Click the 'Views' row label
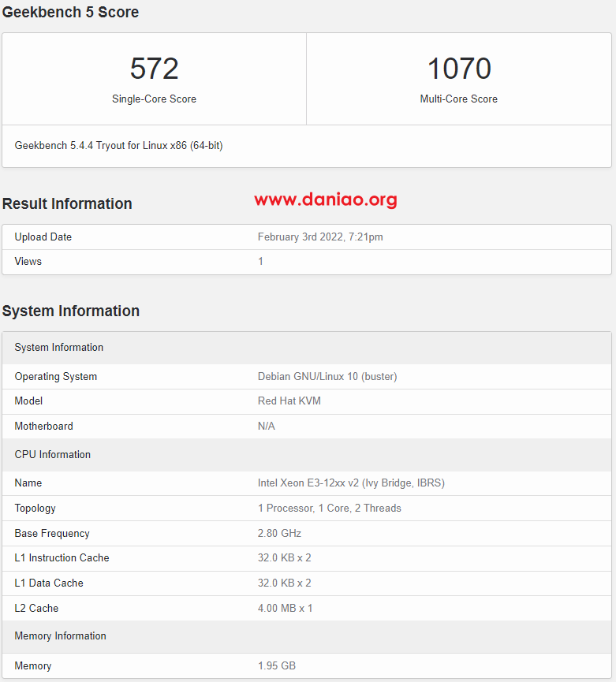Image resolution: width=616 pixels, height=682 pixels. coord(28,262)
